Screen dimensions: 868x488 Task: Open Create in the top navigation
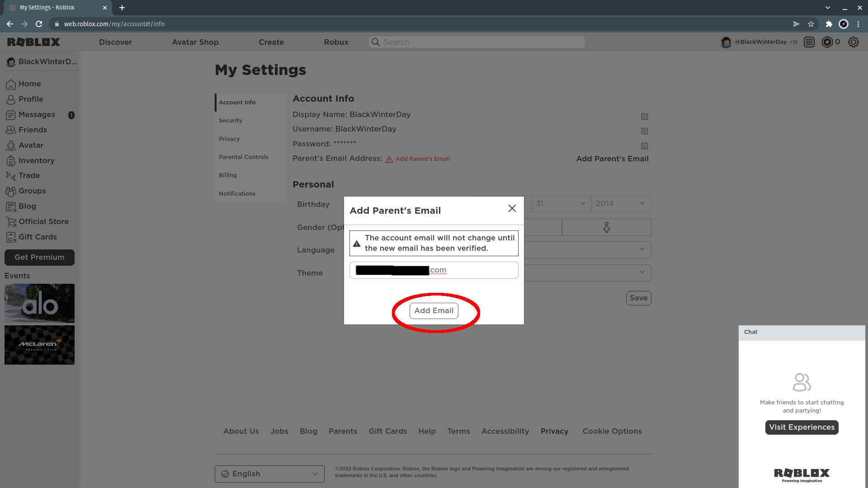coord(271,42)
